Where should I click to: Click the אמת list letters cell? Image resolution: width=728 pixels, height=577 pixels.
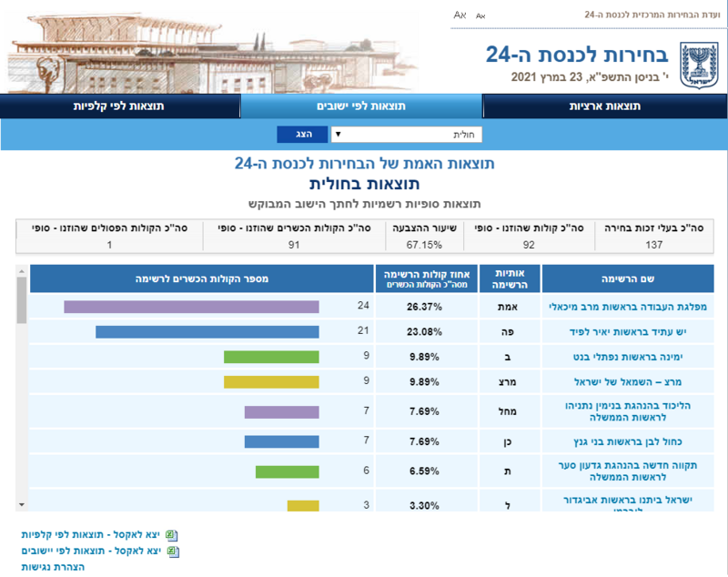tap(508, 307)
